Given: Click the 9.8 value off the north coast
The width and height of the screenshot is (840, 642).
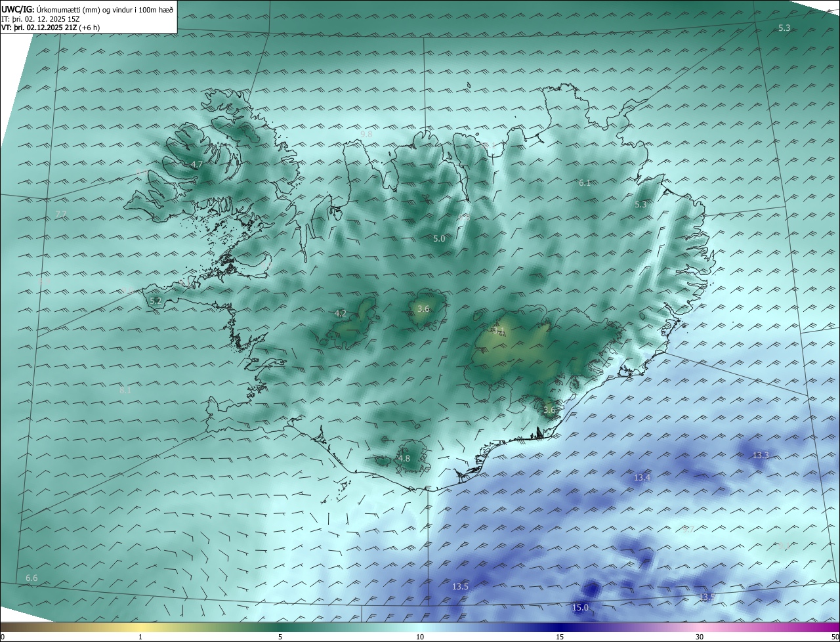Looking at the screenshot, I should coord(366,134).
